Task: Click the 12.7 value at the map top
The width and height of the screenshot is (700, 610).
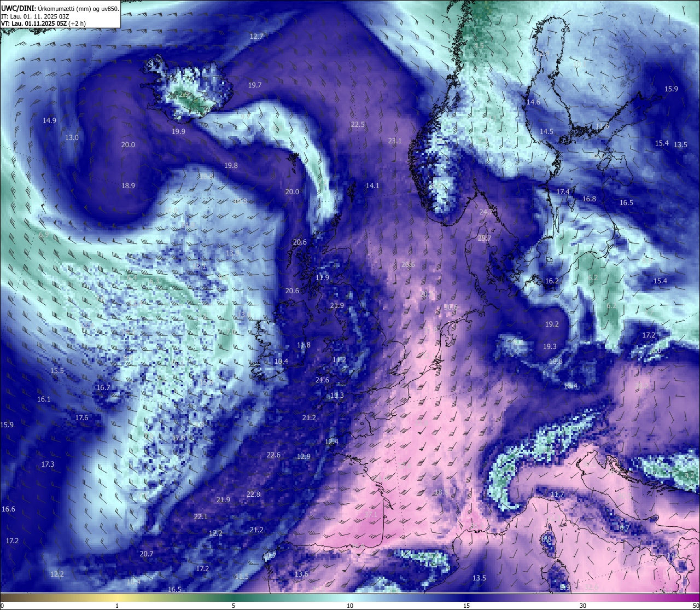Action: [x=256, y=37]
